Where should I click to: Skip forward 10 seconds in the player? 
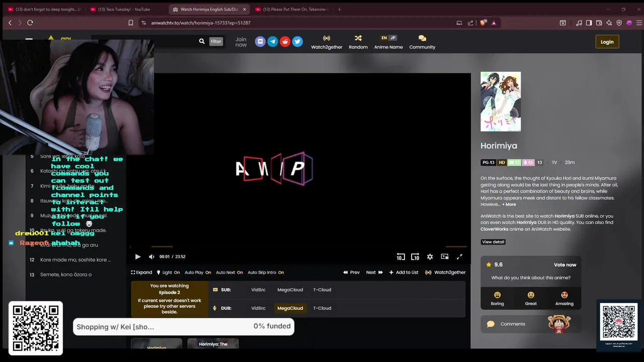tap(415, 256)
